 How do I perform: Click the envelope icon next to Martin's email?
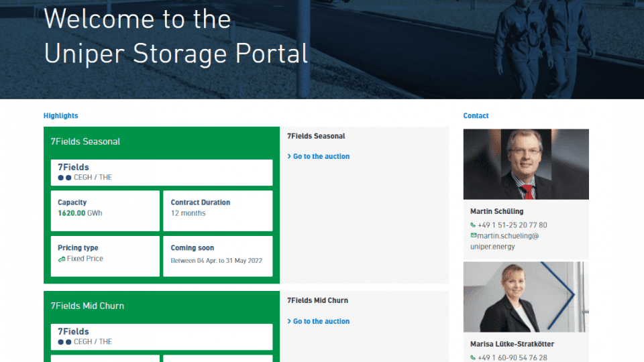(474, 235)
